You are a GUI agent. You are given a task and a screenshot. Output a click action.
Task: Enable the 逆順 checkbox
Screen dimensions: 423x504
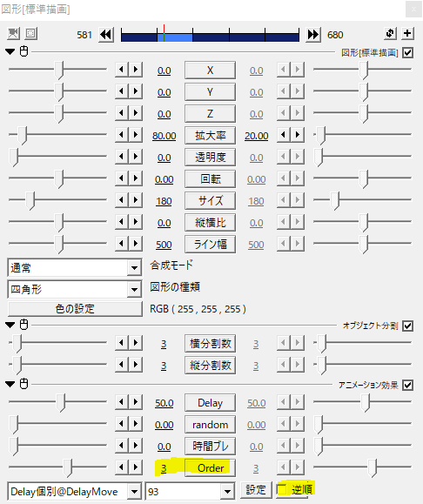tap(282, 489)
